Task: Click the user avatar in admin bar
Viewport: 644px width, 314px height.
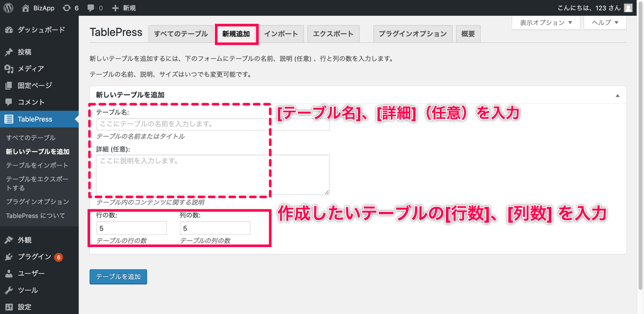Action: pyautogui.click(x=628, y=8)
